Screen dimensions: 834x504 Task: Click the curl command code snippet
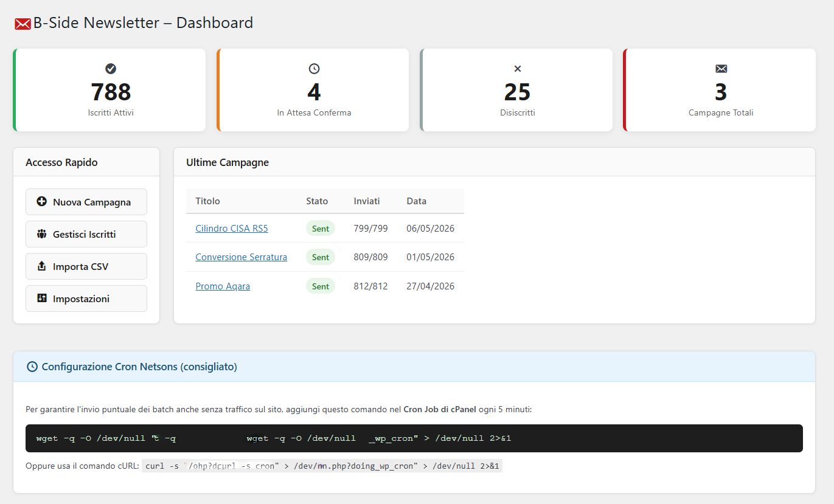[322, 466]
